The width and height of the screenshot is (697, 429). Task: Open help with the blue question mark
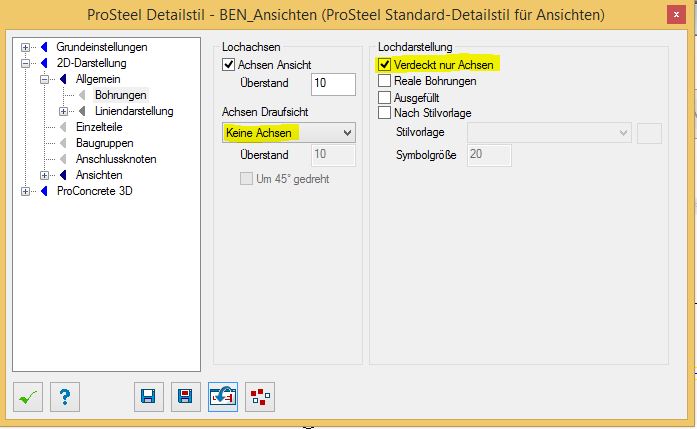pyautogui.click(x=65, y=397)
